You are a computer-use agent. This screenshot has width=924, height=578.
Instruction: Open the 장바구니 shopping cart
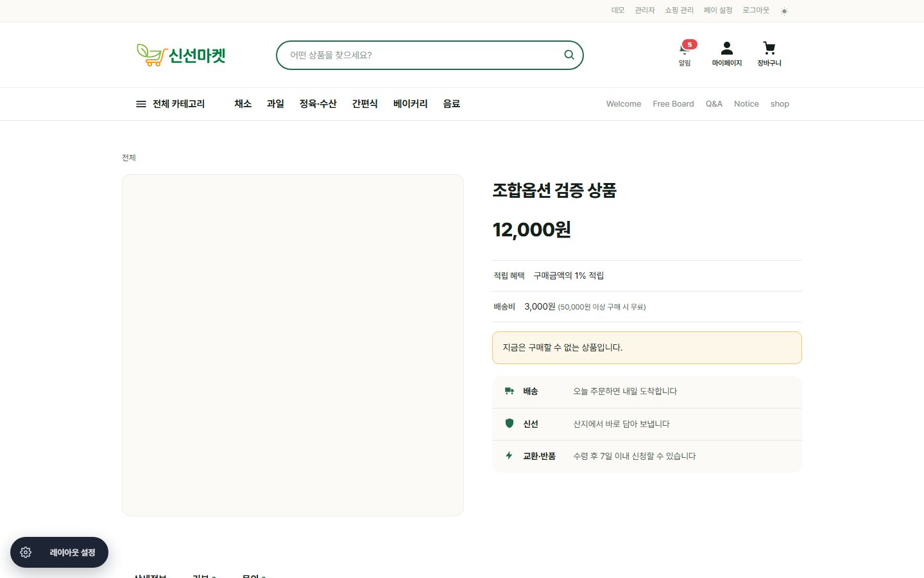click(x=769, y=55)
